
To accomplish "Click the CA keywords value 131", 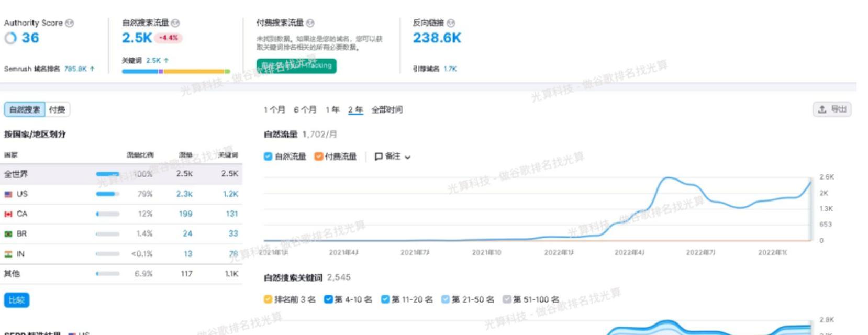I will click(231, 214).
